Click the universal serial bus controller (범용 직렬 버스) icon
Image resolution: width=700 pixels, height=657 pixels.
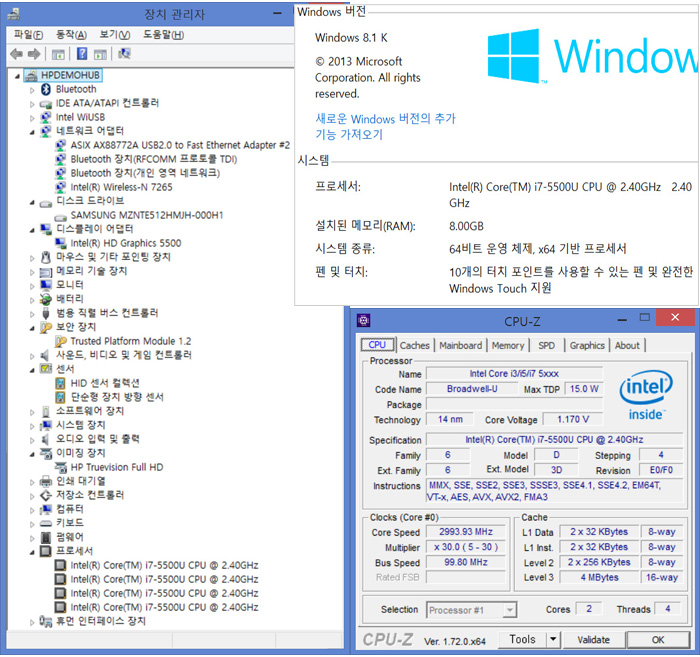click(46, 313)
